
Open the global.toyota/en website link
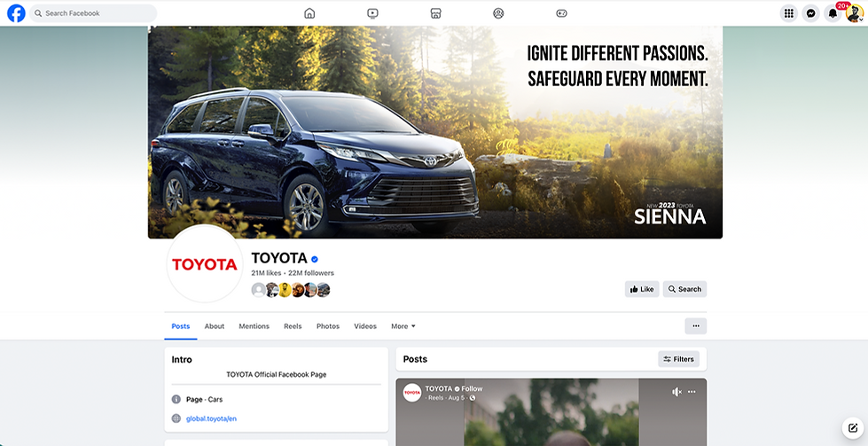pyautogui.click(x=211, y=419)
